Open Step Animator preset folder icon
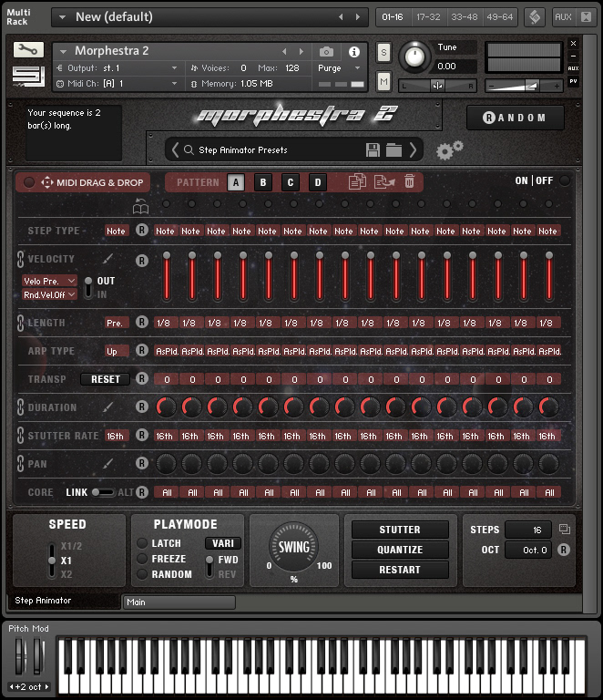Viewport: 603px width, 700px height. (393, 150)
